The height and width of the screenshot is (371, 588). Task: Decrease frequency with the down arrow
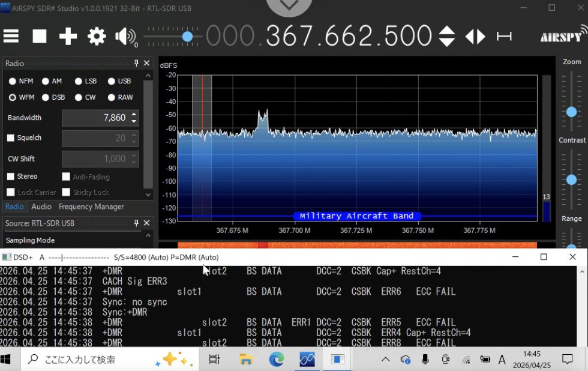(x=446, y=42)
